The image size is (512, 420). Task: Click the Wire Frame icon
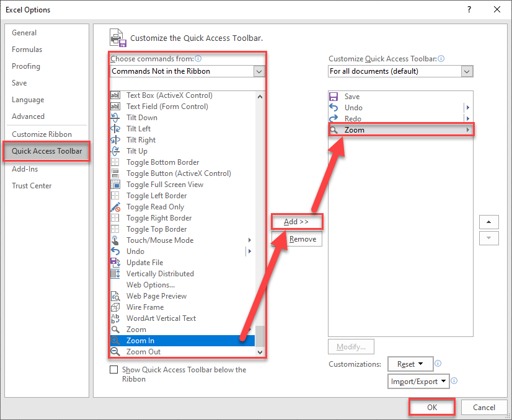pos(115,307)
